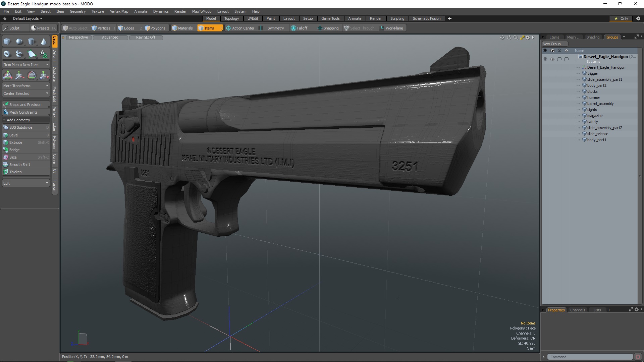This screenshot has height=362, width=644.
Task: Open the Deform vertical tab
Action: 55,56
